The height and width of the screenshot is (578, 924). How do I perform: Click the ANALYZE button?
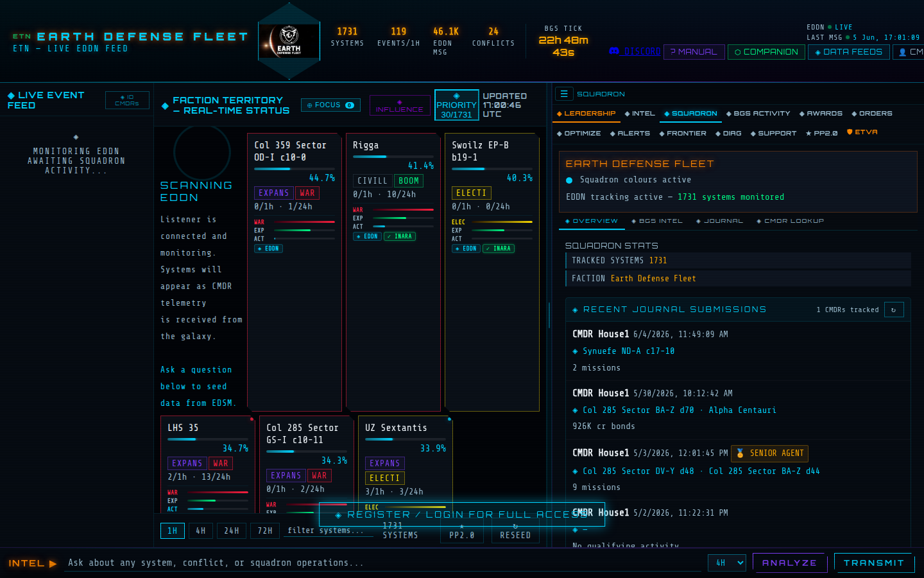point(789,563)
